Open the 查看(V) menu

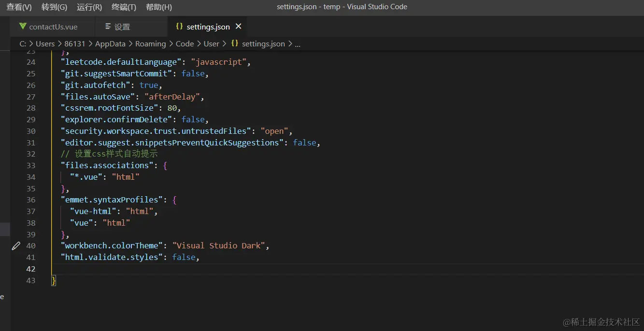[x=19, y=7]
